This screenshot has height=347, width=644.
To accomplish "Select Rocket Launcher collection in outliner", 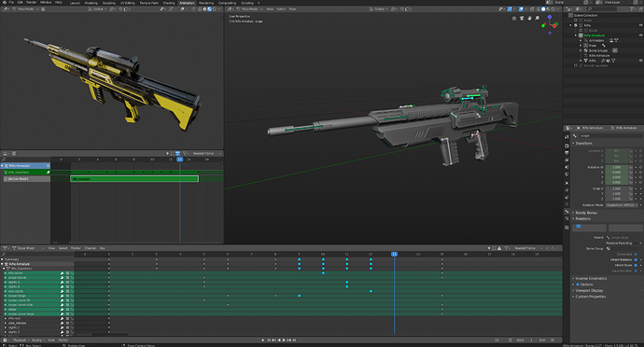I will 595,65.
